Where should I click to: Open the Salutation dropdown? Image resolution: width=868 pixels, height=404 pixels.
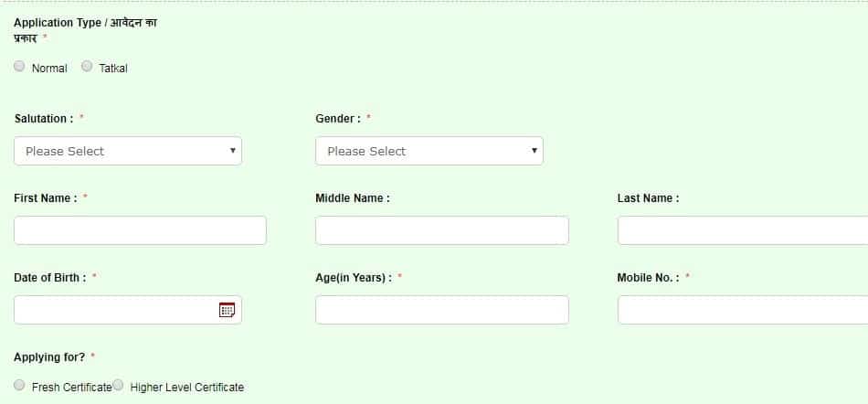coord(128,151)
